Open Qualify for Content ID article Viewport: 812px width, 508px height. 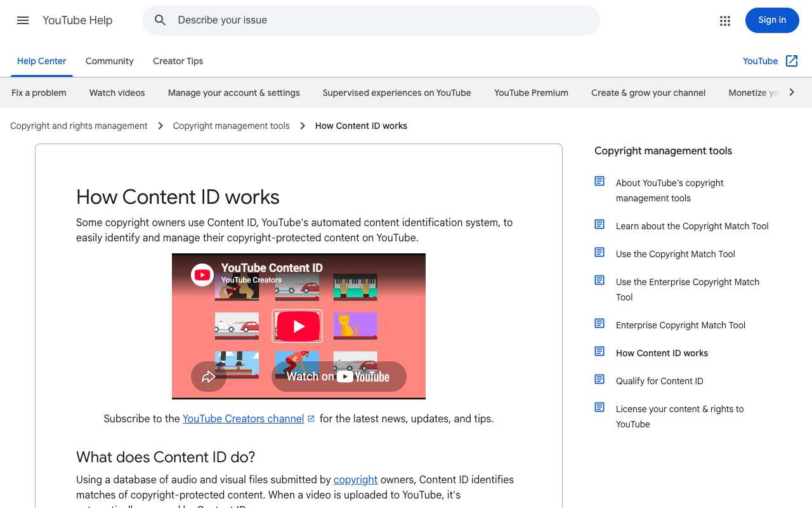tap(660, 381)
